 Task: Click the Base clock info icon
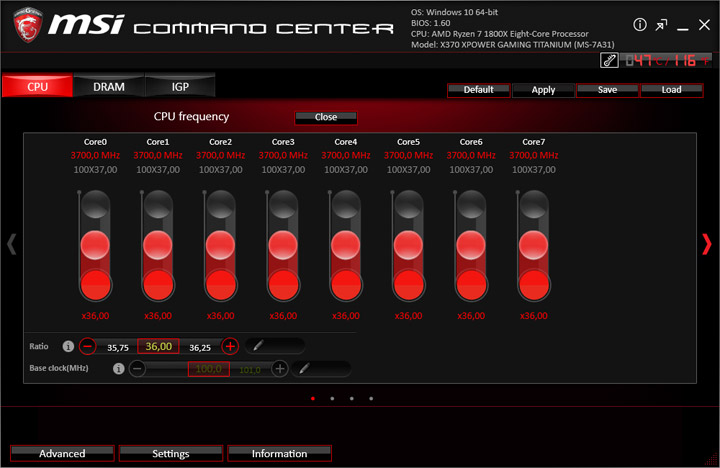(x=118, y=368)
